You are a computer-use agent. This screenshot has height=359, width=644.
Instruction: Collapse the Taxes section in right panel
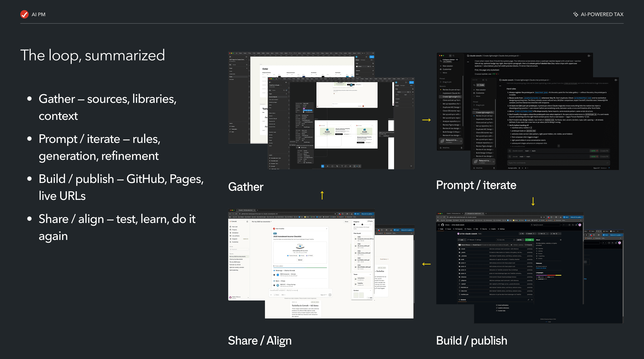click(x=370, y=274)
